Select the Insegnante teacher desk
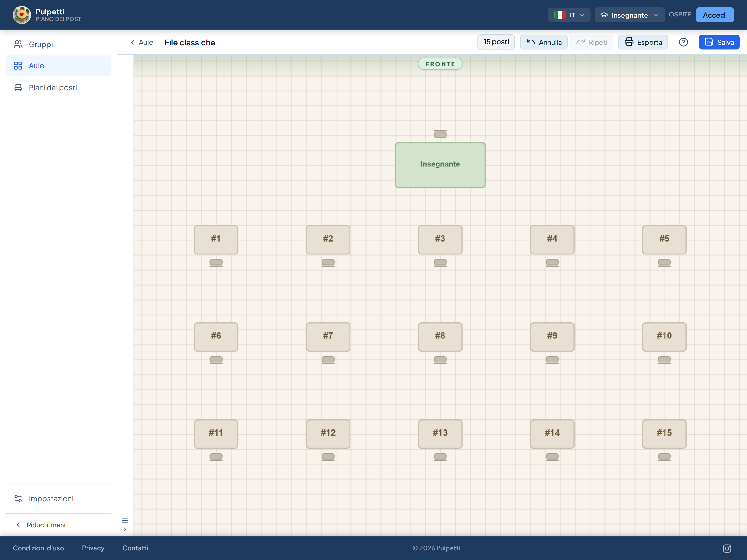747x560 pixels. pos(440,165)
